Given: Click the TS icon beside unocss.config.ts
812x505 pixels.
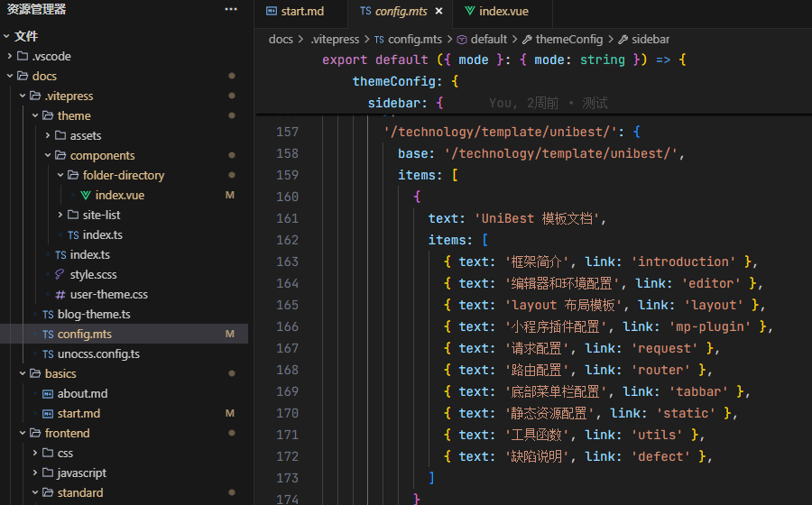Looking at the screenshot, I should pos(48,353).
